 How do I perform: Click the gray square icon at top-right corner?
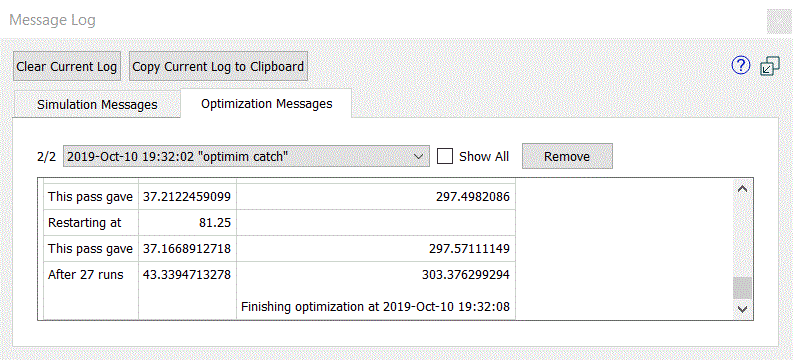tap(779, 21)
